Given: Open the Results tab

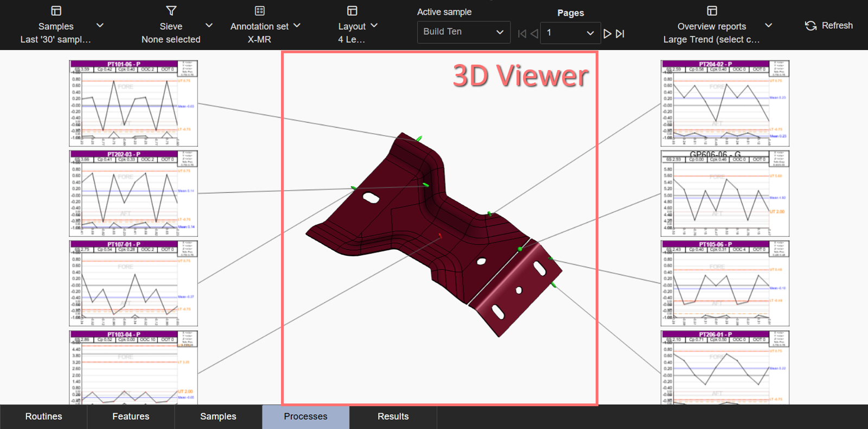Looking at the screenshot, I should coord(393,417).
